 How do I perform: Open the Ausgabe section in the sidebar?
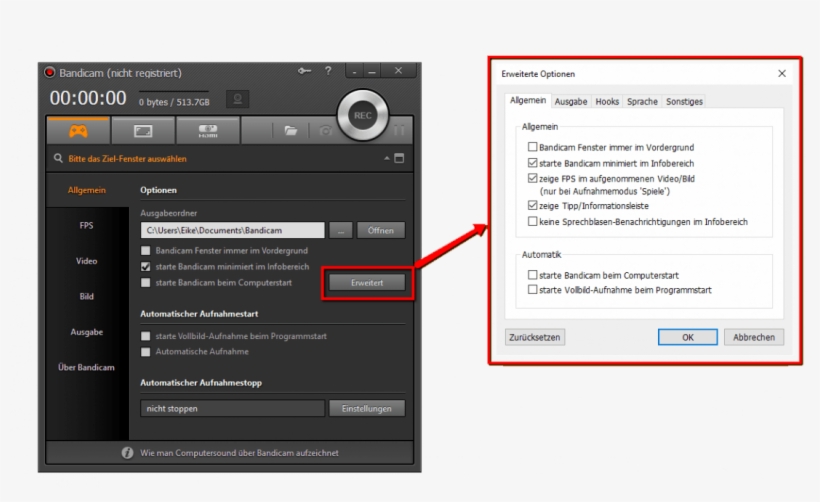pyautogui.click(x=87, y=332)
